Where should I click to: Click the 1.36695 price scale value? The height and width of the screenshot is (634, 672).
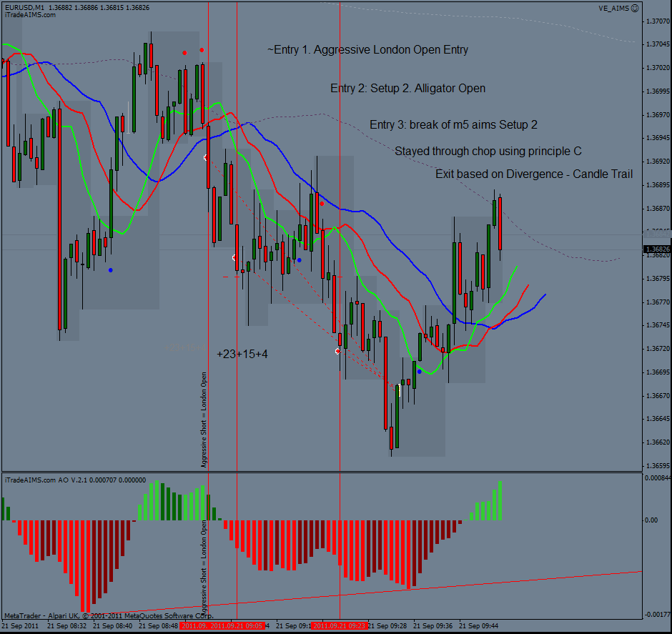point(658,372)
